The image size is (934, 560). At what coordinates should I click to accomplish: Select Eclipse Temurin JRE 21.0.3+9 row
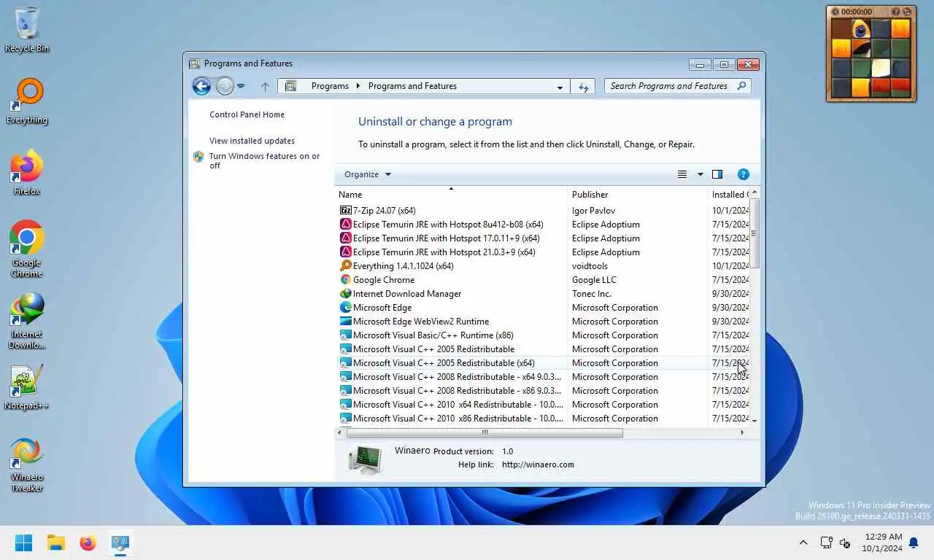543,252
